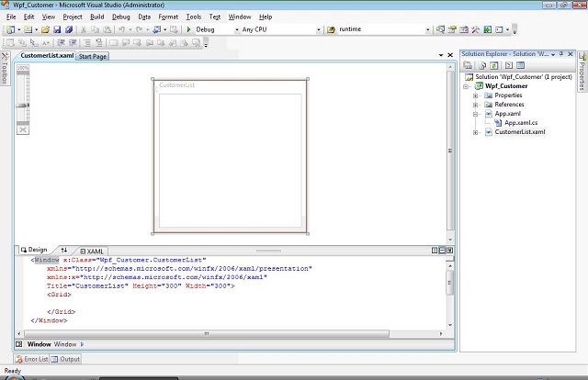588x380 pixels.
Task: Click View Designer icon in Solution Explorer
Action: [521, 65]
